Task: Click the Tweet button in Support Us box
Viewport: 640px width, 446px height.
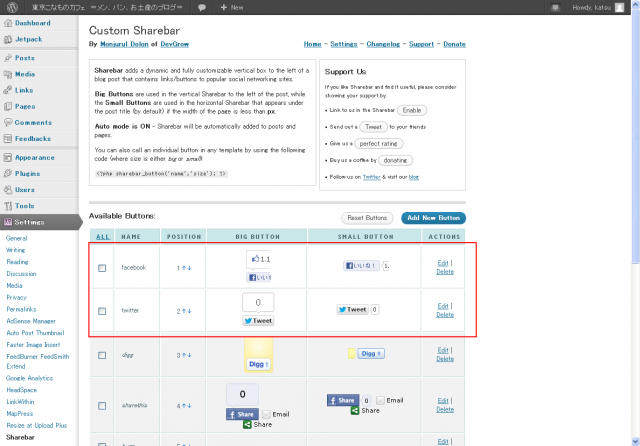Action: click(373, 127)
